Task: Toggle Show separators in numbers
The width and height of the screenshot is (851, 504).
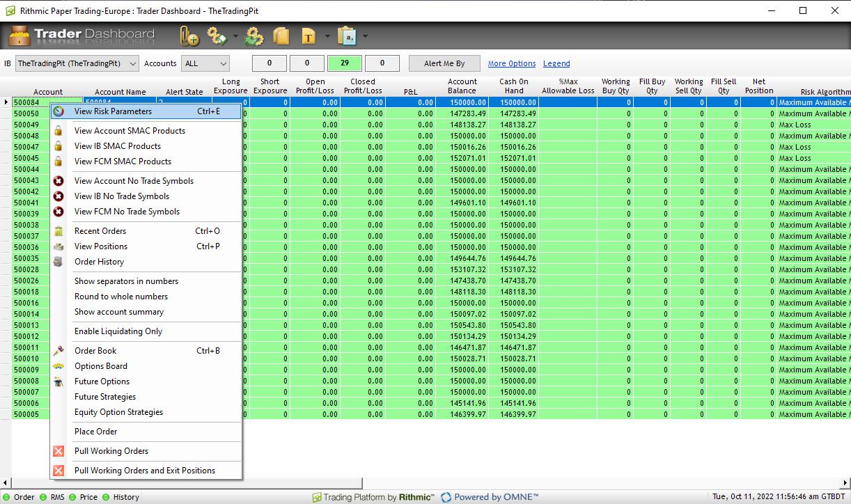Action: click(126, 281)
